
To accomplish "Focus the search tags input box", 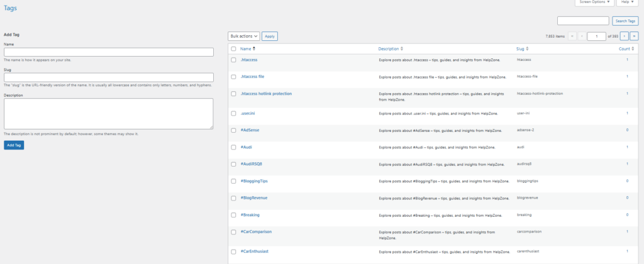I will coord(583,21).
